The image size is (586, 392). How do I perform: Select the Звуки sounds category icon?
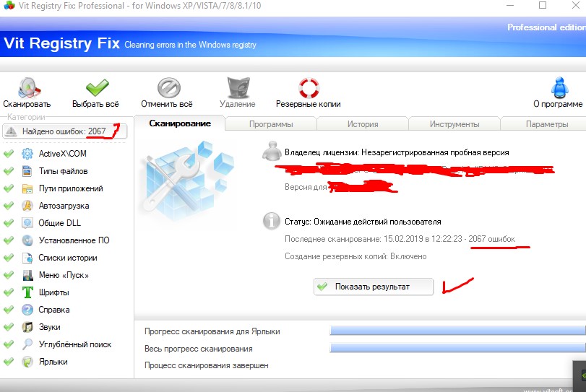27,326
